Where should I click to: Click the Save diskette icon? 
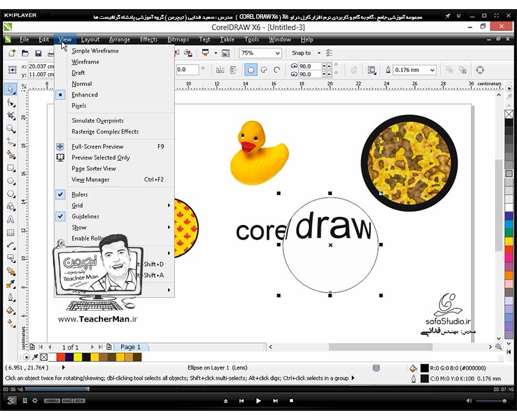pyautogui.click(x=38, y=53)
